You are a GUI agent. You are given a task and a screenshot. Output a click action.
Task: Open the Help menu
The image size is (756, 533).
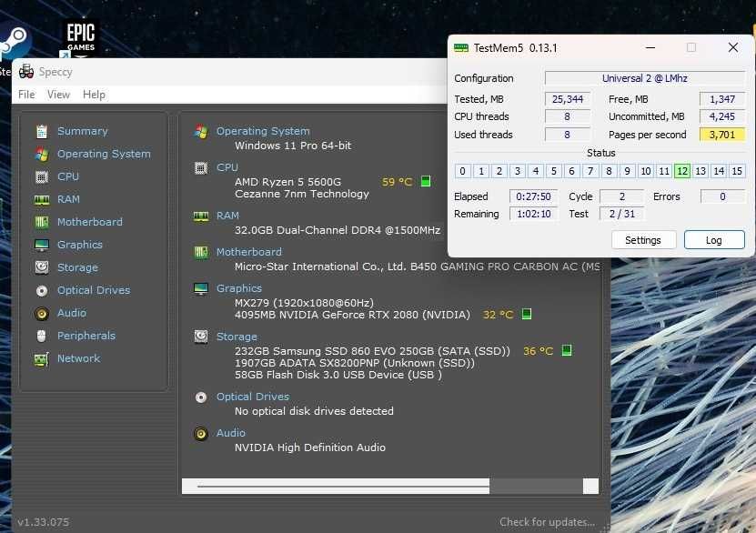(94, 95)
